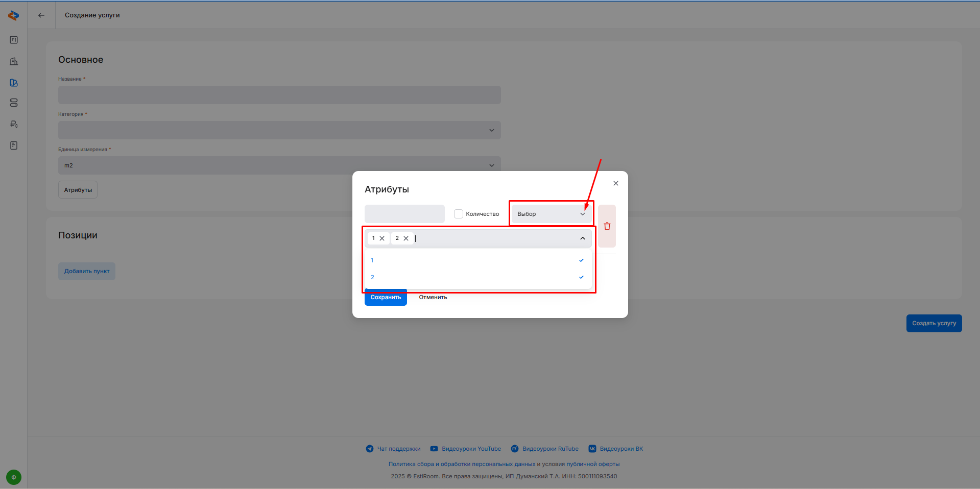Enable the Количество checkbox
Viewport: 980px width, 489px height.
pos(459,214)
